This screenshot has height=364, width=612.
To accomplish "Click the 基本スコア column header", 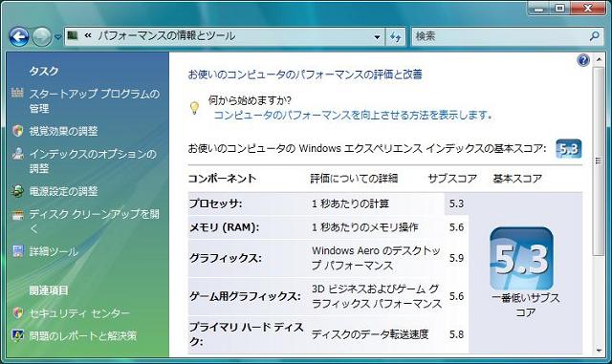I will coord(517,179).
